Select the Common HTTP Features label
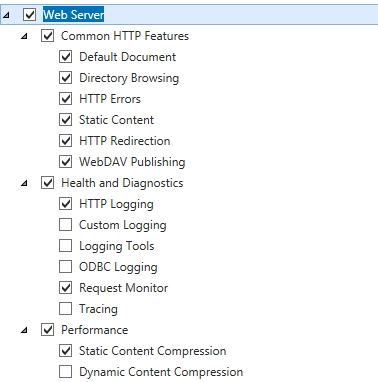The image size is (378, 382). click(x=125, y=36)
